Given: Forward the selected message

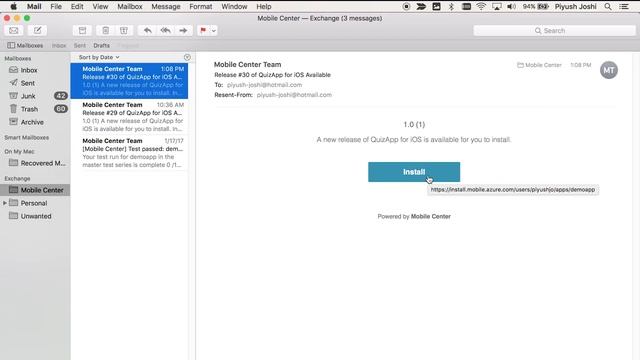Looking at the screenshot, I should coord(183,31).
